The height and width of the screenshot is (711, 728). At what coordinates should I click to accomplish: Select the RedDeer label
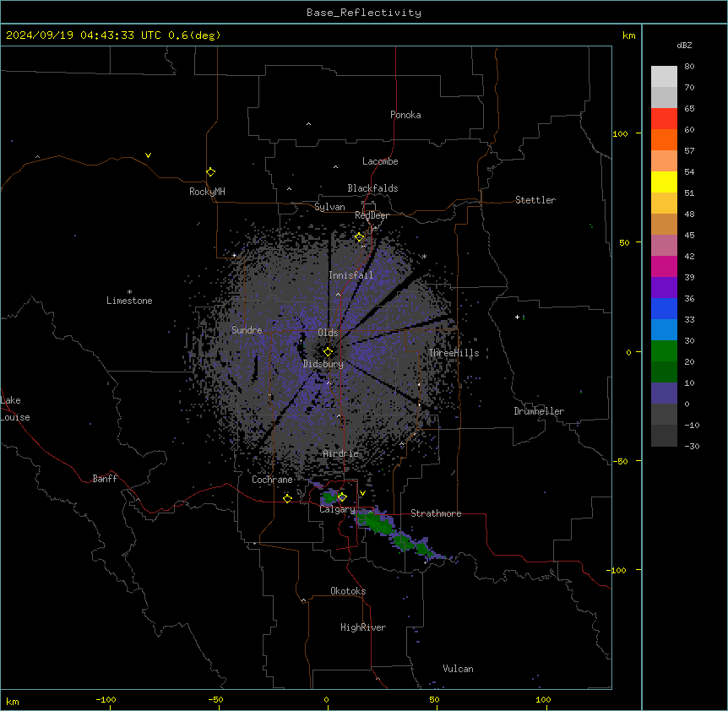372,215
